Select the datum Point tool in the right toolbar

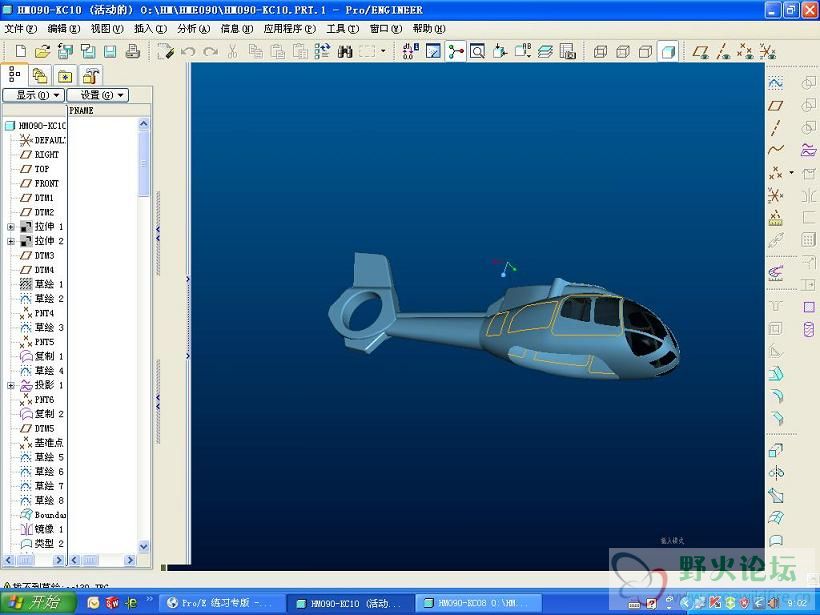(776, 173)
